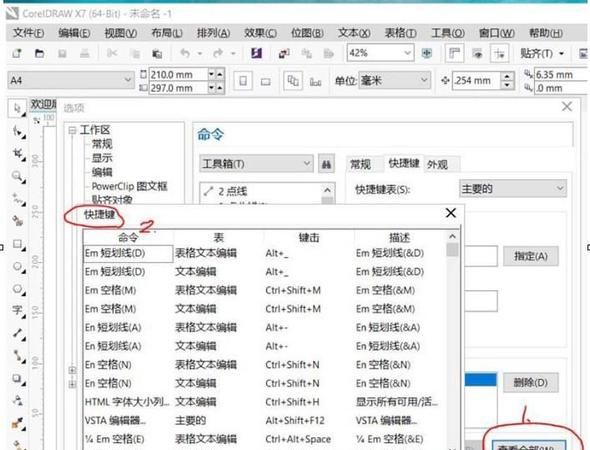Close the shortcut list popup window
This screenshot has width=590, height=450.
(451, 213)
